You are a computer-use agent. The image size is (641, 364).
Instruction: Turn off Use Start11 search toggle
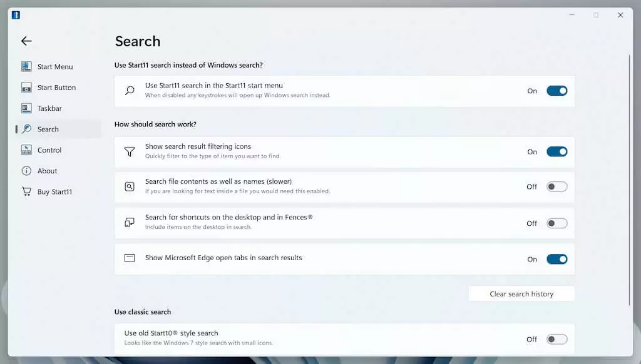(556, 91)
